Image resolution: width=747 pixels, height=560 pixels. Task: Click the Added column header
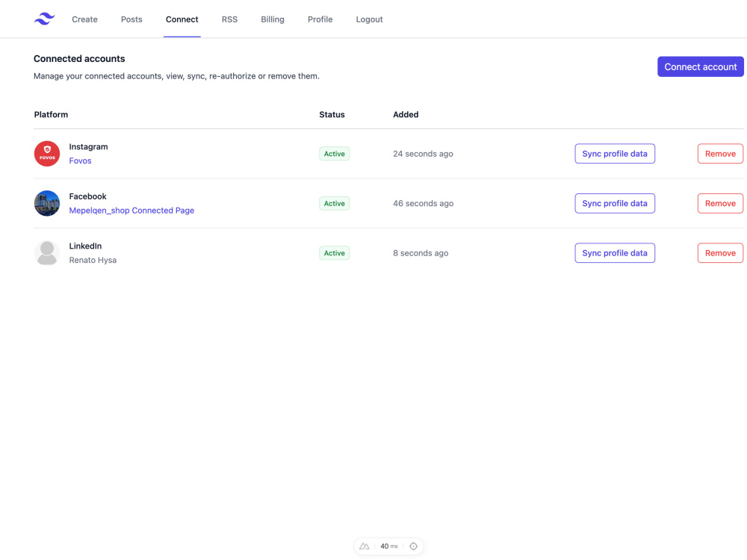[406, 114]
